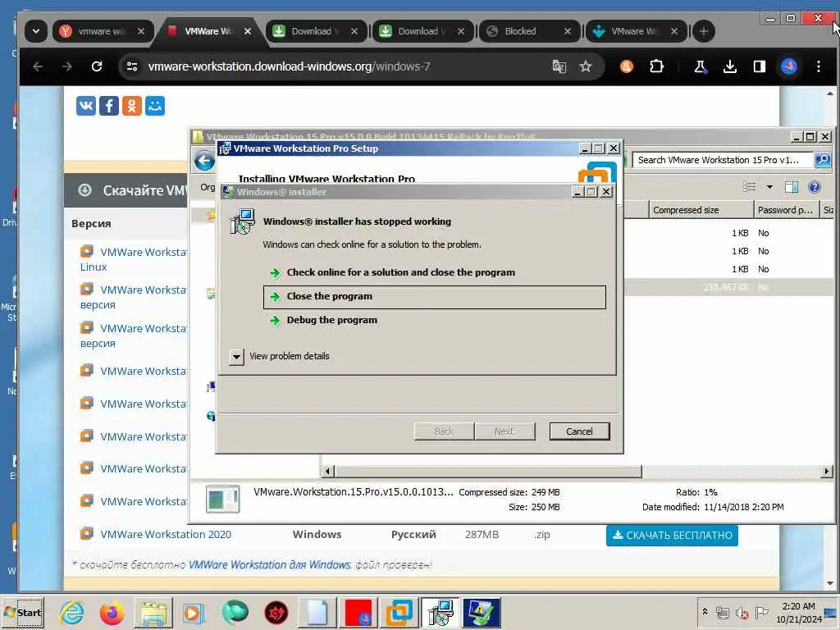
Task: Open the VMWare Workstation 2020 link
Action: pyautogui.click(x=166, y=534)
